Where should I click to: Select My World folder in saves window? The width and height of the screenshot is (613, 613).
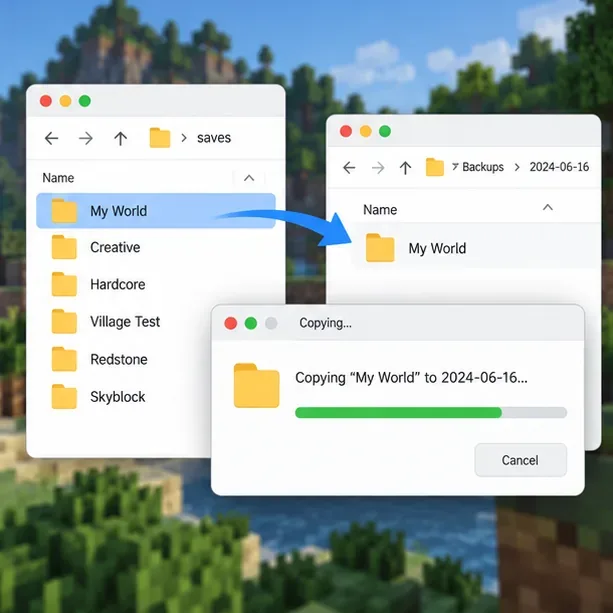156,211
